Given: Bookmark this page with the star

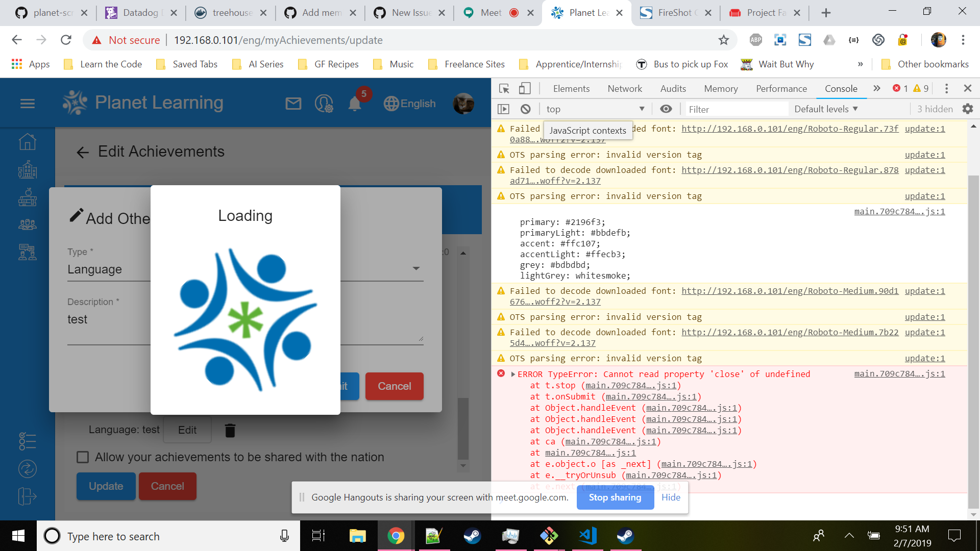Looking at the screenshot, I should [724, 40].
